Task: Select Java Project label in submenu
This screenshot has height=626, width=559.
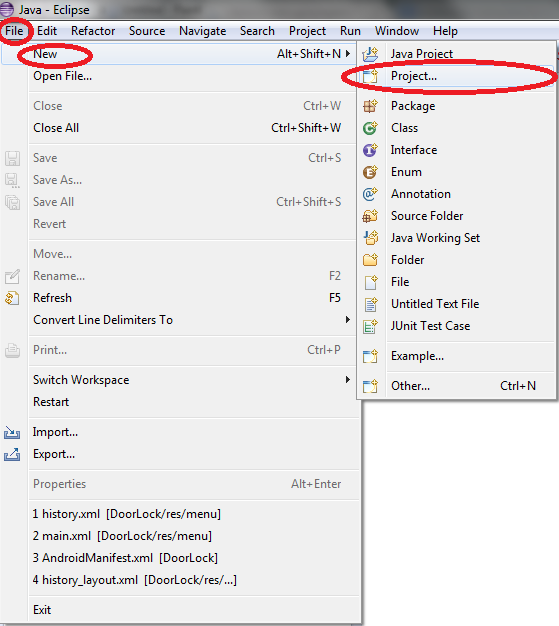Action: pyautogui.click(x=422, y=53)
